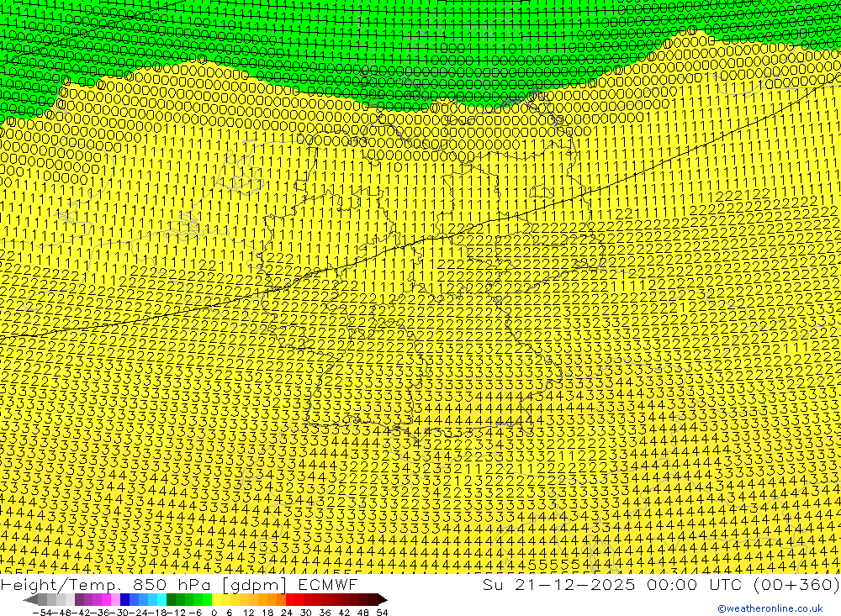841x616 pixels.
Task: Click the 00:00 time value
Action: 673,584
